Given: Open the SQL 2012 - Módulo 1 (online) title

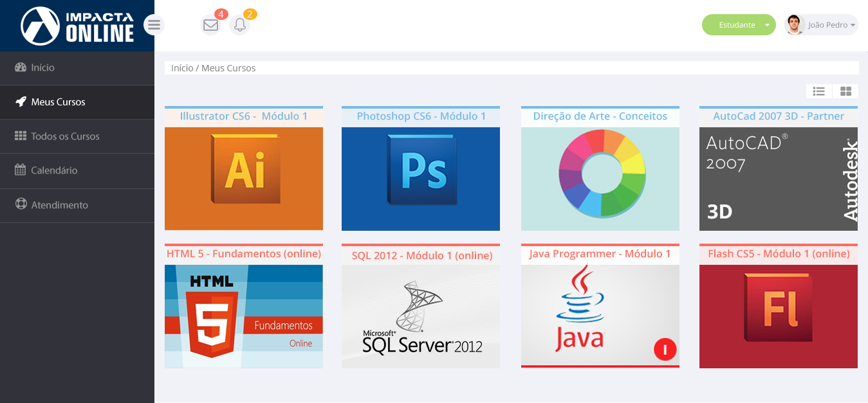Looking at the screenshot, I should point(421,255).
